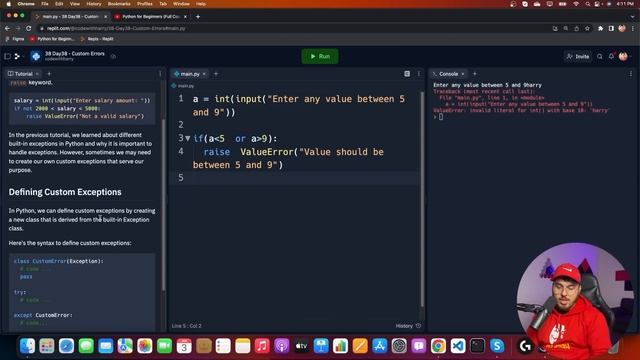Screen dimensions: 640x360
Task: Open the Figma bookmark
Action: click(15, 39)
